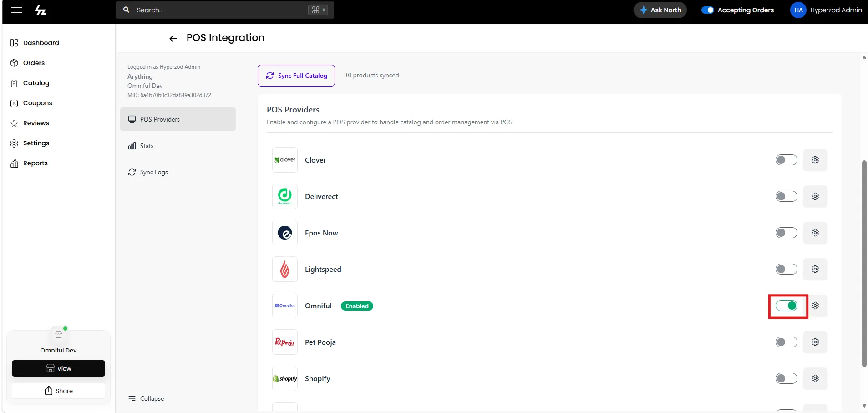Enable the Shopify toggle
This screenshot has height=413, width=868.
(x=786, y=378)
